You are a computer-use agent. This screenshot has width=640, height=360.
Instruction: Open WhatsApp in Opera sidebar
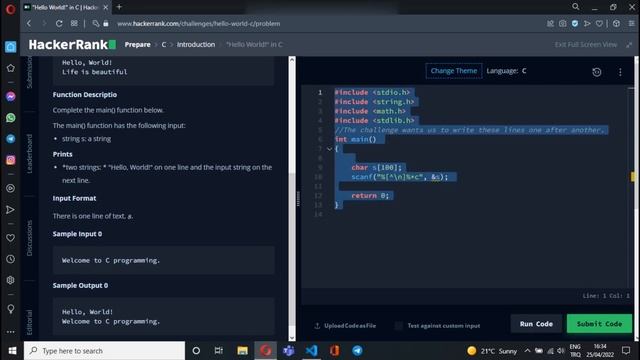pos(11,118)
